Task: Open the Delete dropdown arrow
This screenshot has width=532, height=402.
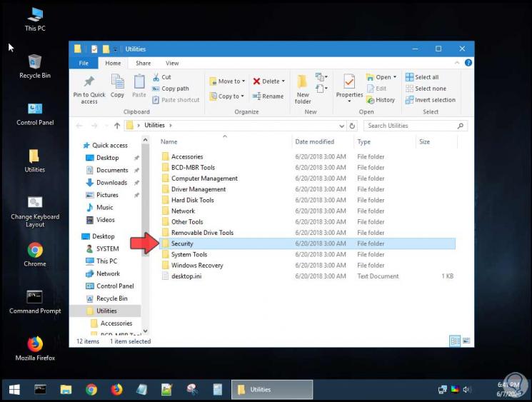Action: click(283, 81)
